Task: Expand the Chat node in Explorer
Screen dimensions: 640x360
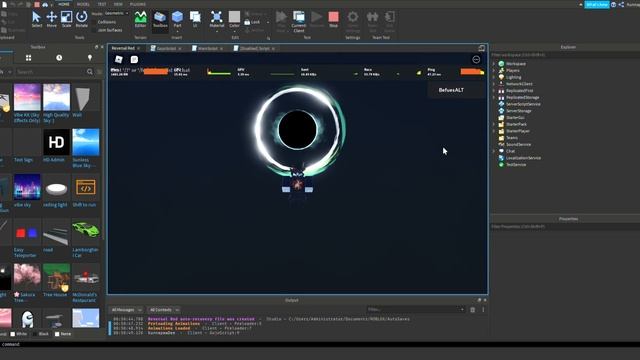Action: coord(494,151)
